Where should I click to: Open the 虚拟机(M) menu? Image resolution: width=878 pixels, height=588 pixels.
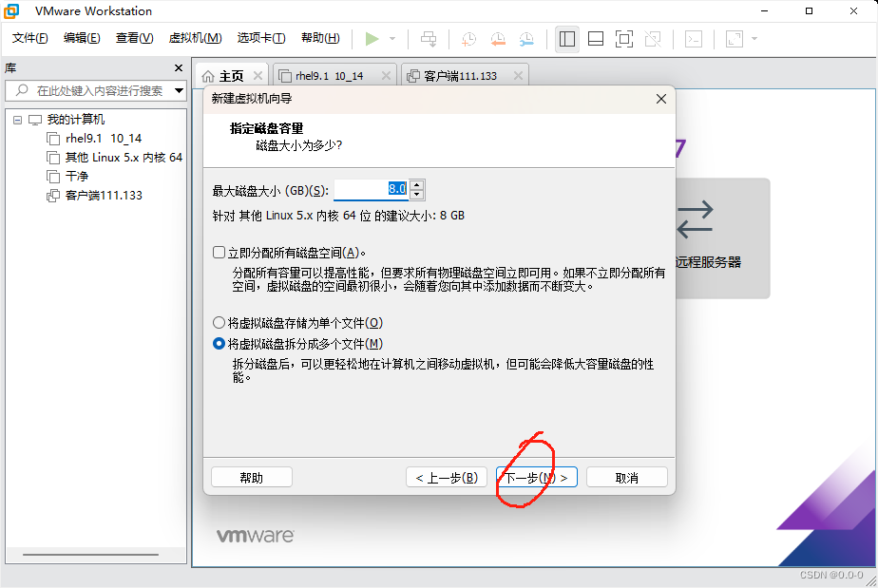195,37
